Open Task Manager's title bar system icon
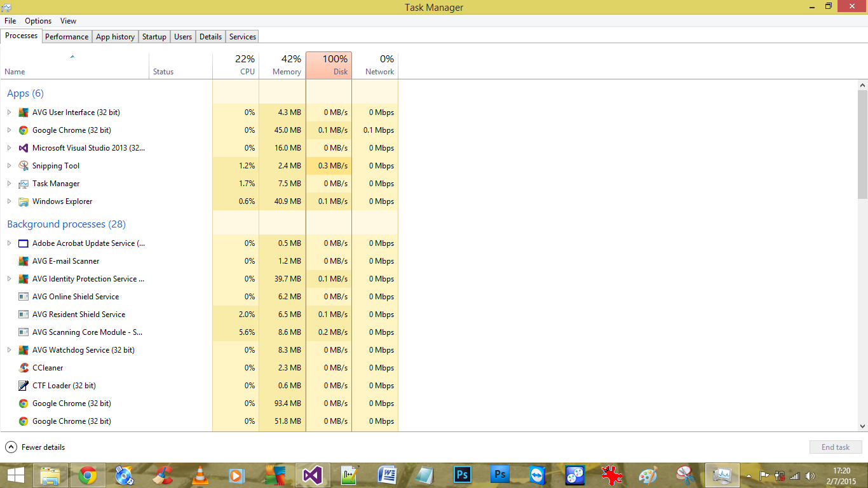The width and height of the screenshot is (868, 488). point(6,7)
